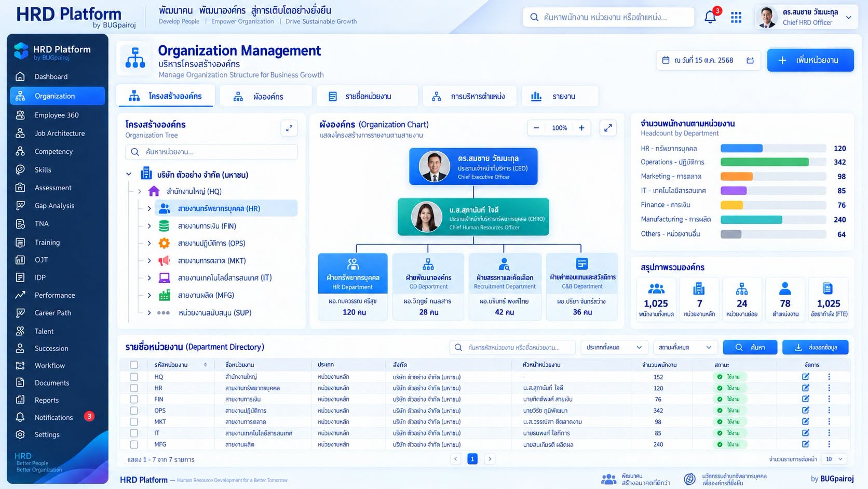Open more actions for the HR row

(x=829, y=388)
